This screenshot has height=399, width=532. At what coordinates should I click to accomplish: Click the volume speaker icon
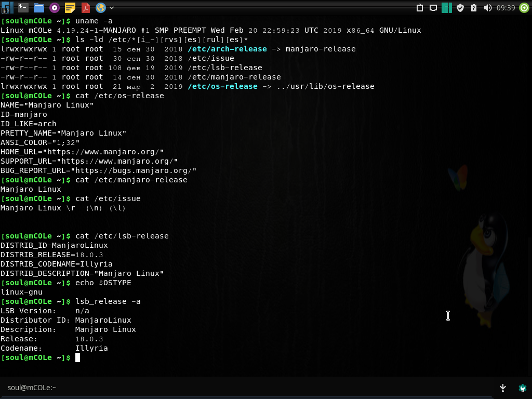point(487,8)
